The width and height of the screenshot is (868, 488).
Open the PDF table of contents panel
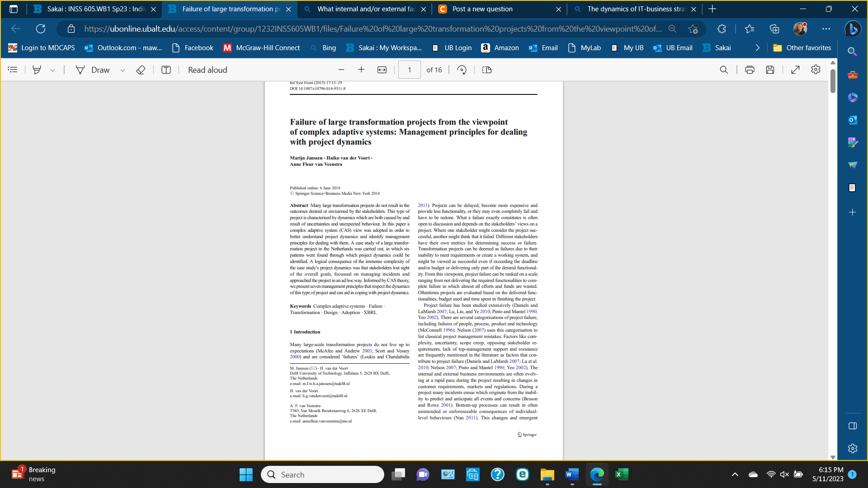point(13,70)
